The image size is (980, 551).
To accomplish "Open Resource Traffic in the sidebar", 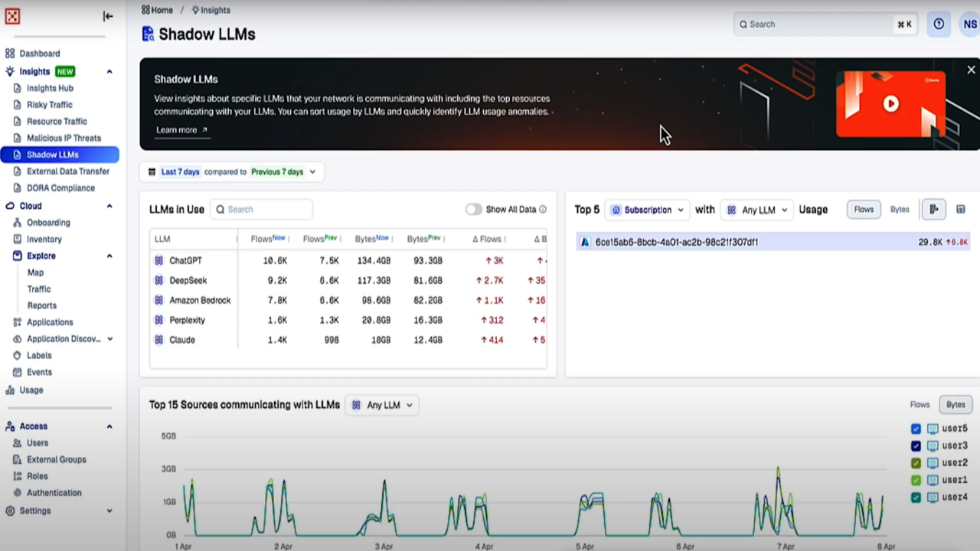I will point(57,122).
